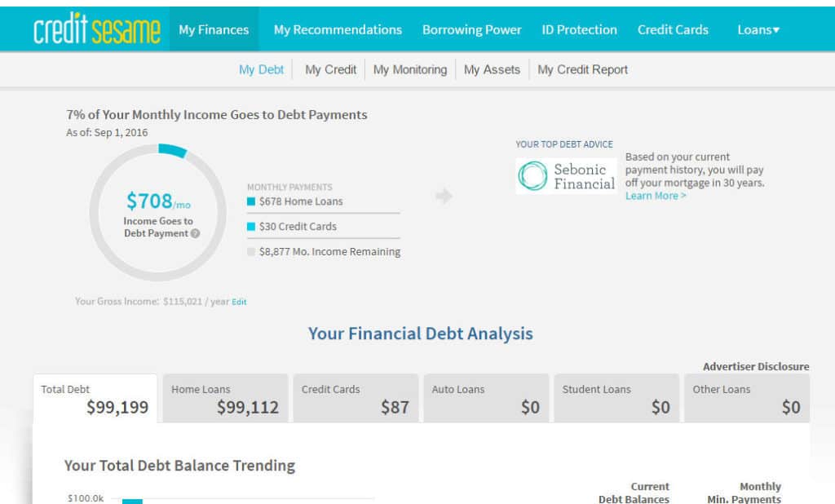835x504 pixels.
Task: Open ID Protection page
Action: coord(580,30)
